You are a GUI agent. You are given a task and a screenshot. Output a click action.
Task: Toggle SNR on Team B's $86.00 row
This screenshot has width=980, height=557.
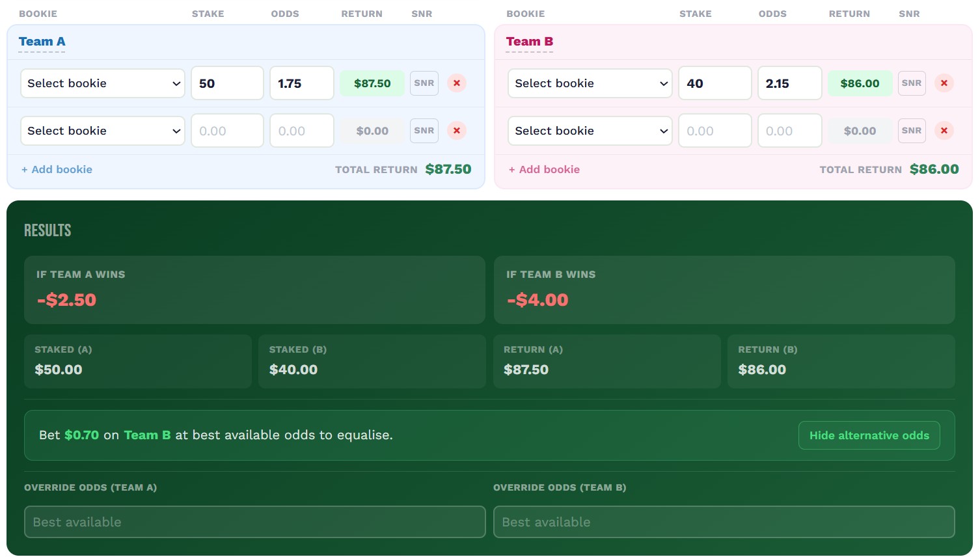[x=912, y=83]
